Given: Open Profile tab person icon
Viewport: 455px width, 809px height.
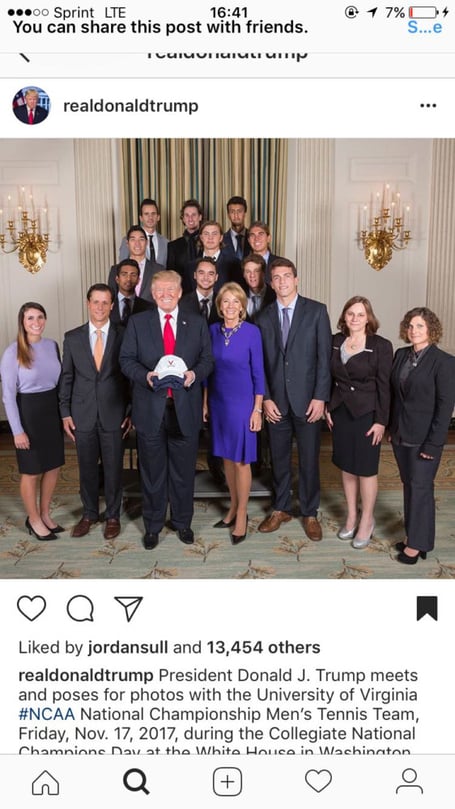Looking at the screenshot, I should [x=409, y=782].
